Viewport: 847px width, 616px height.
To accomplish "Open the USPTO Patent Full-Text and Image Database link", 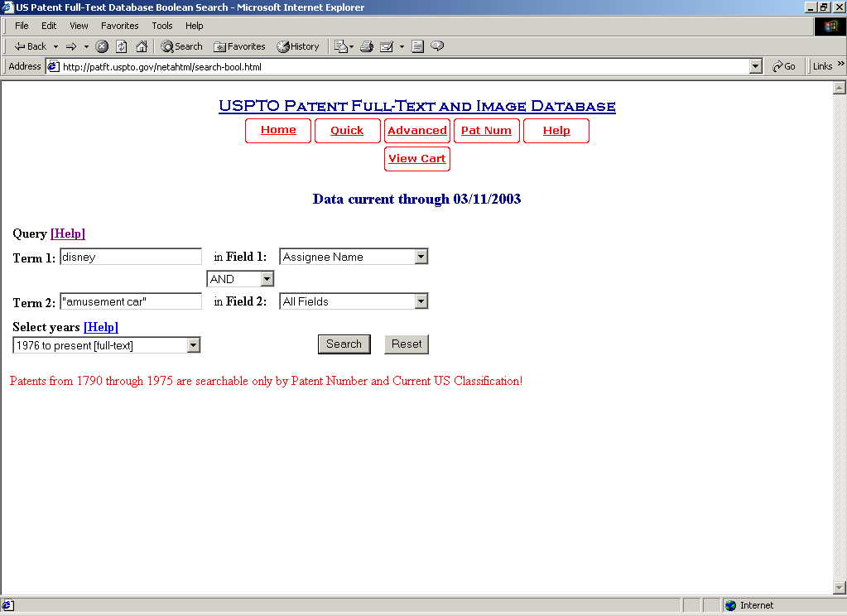I will click(x=417, y=106).
